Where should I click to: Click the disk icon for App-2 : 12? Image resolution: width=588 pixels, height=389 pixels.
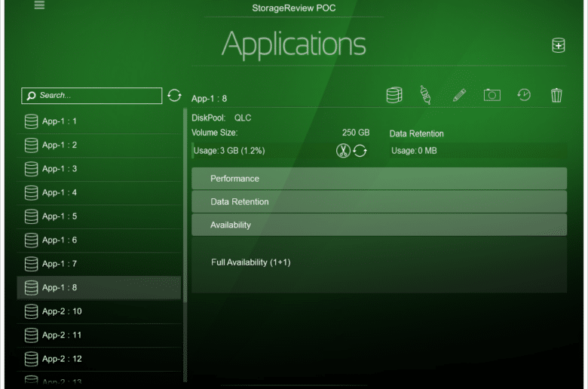(31, 359)
